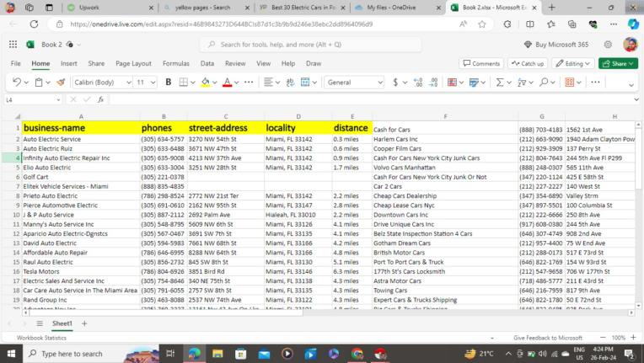Switch to the Draw tab
The height and width of the screenshot is (363, 644).
314,63
